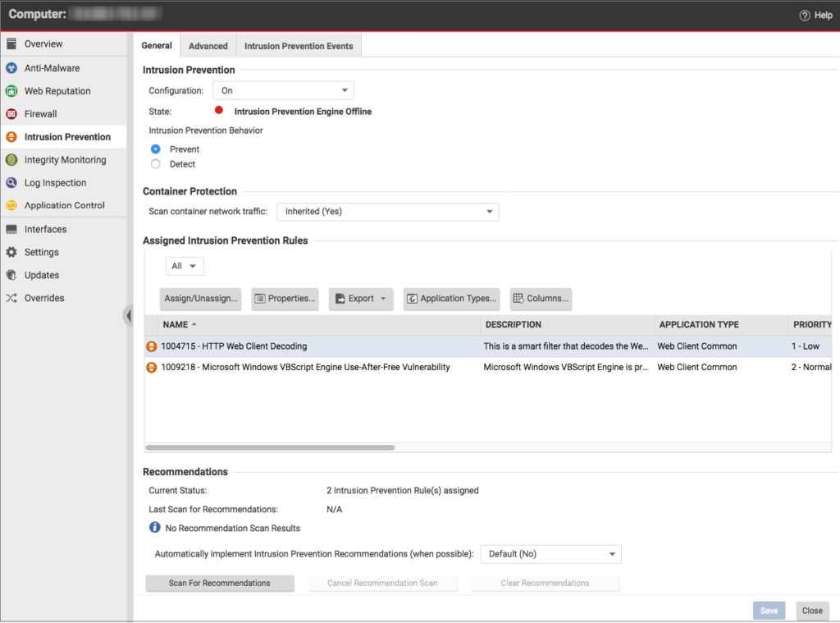This screenshot has width=840, height=623.
Task: Click the Scan For Recommendations button
Action: [x=219, y=583]
